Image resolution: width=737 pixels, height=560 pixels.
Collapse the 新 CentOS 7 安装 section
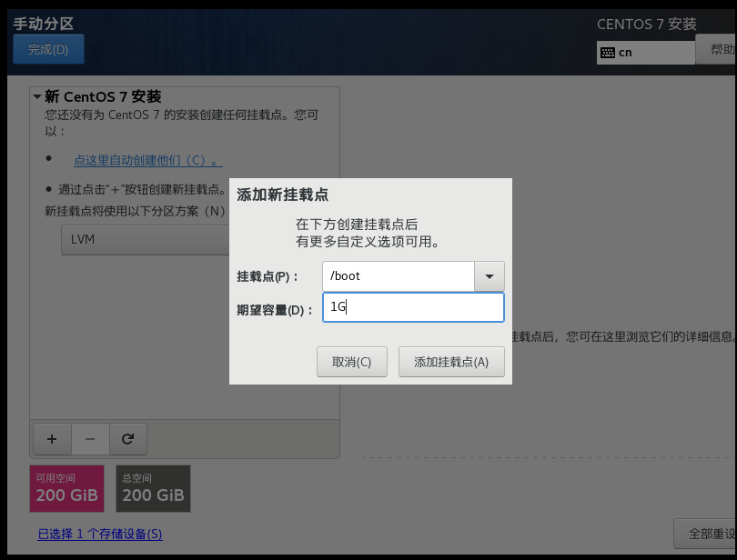pos(37,96)
